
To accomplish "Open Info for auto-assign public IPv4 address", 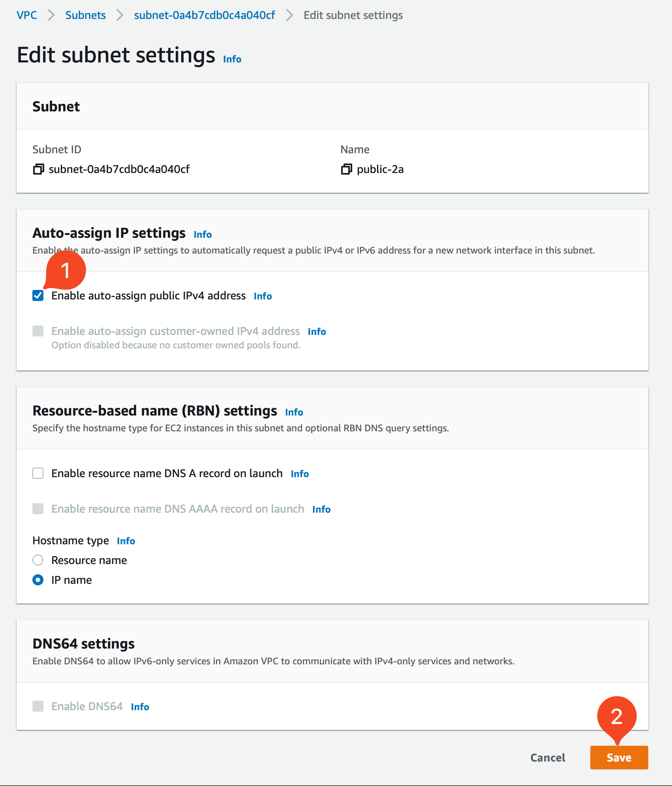I will point(262,296).
